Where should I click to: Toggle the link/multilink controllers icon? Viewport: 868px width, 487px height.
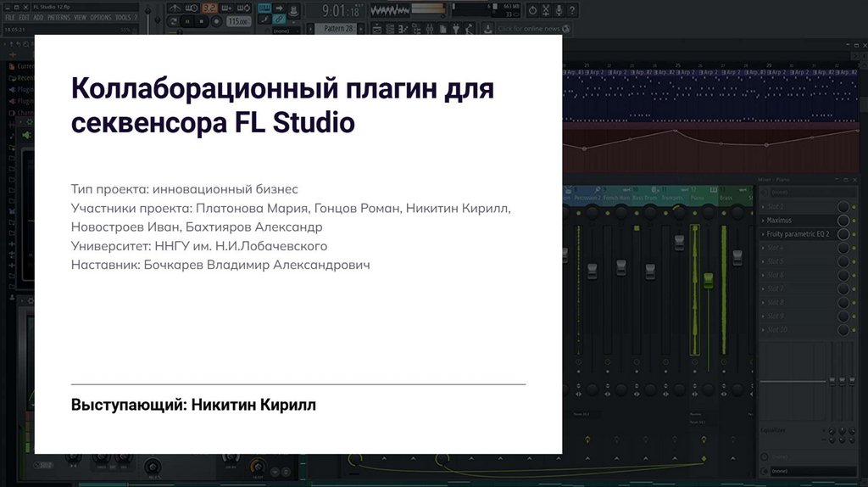[280, 19]
